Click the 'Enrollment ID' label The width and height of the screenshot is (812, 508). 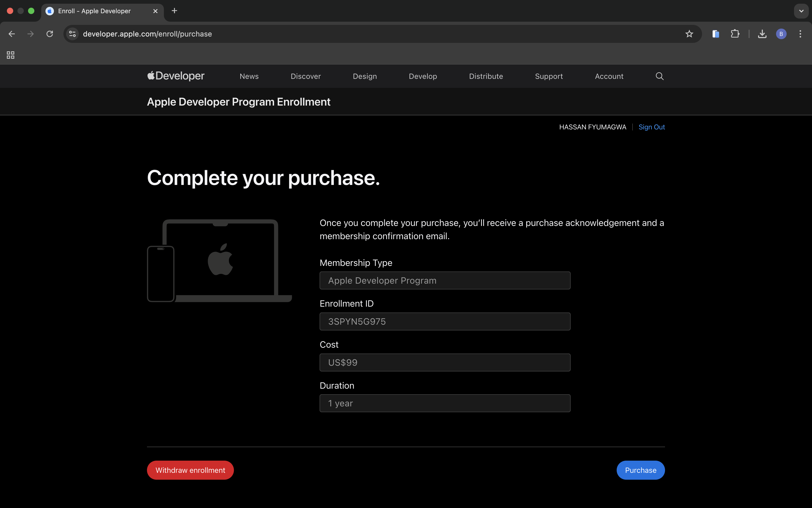click(347, 304)
